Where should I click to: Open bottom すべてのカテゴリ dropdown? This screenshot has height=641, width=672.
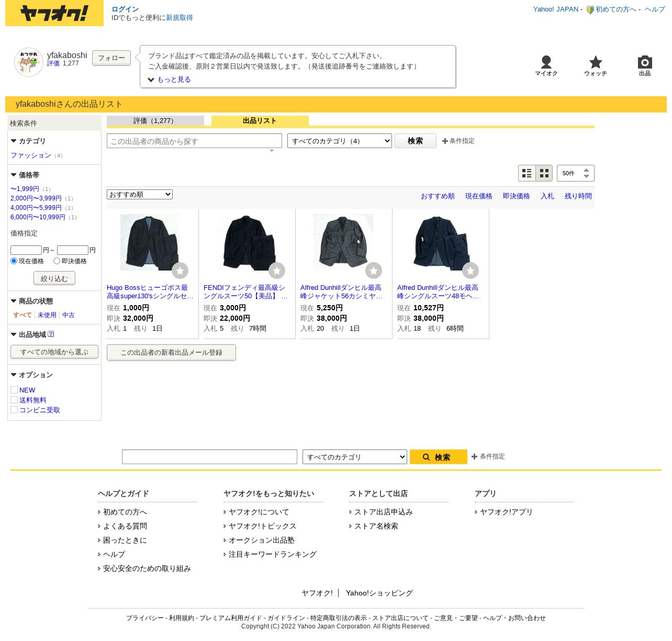[355, 457]
